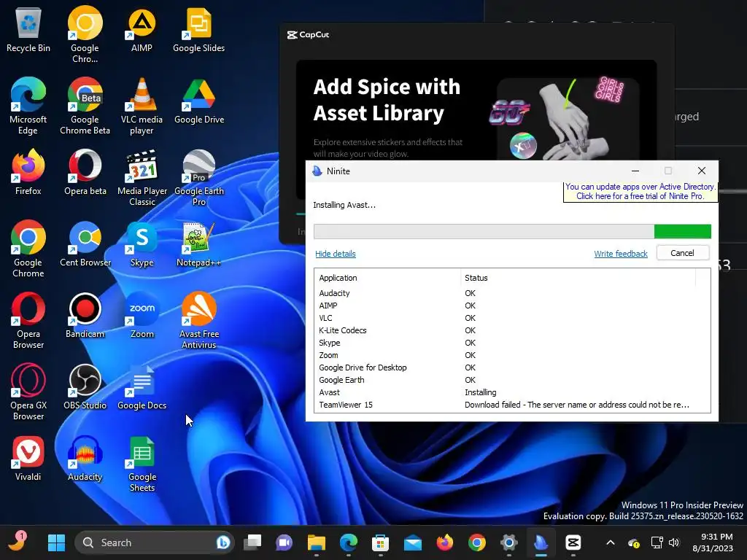The width and height of the screenshot is (747, 560).
Task: Select Opera Browser desktop icon
Action: 28,321
